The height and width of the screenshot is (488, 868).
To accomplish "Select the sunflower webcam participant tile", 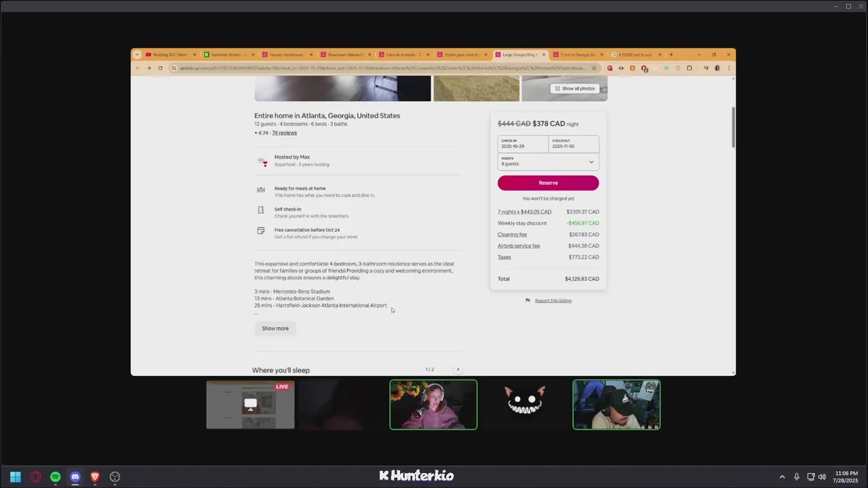I will click(433, 405).
